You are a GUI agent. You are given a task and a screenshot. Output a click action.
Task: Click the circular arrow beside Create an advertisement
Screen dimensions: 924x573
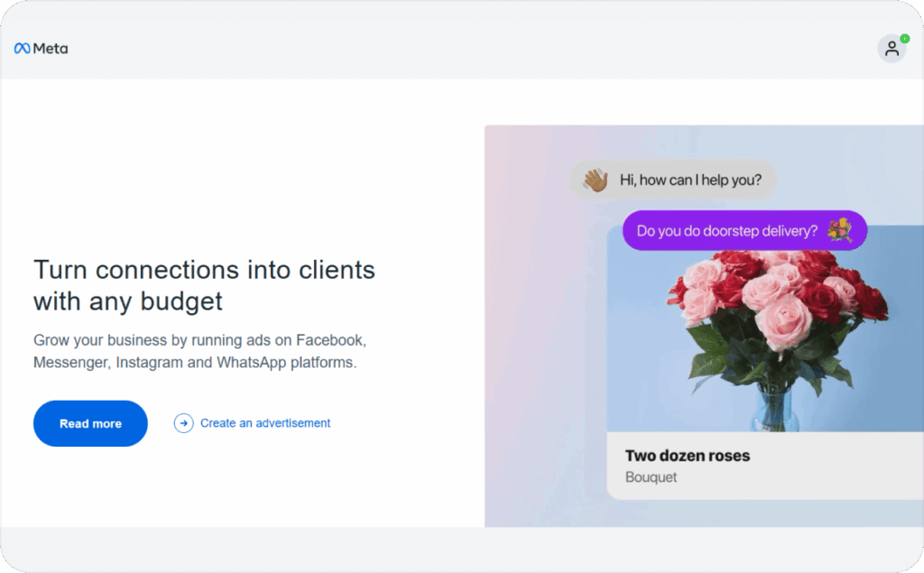184,423
